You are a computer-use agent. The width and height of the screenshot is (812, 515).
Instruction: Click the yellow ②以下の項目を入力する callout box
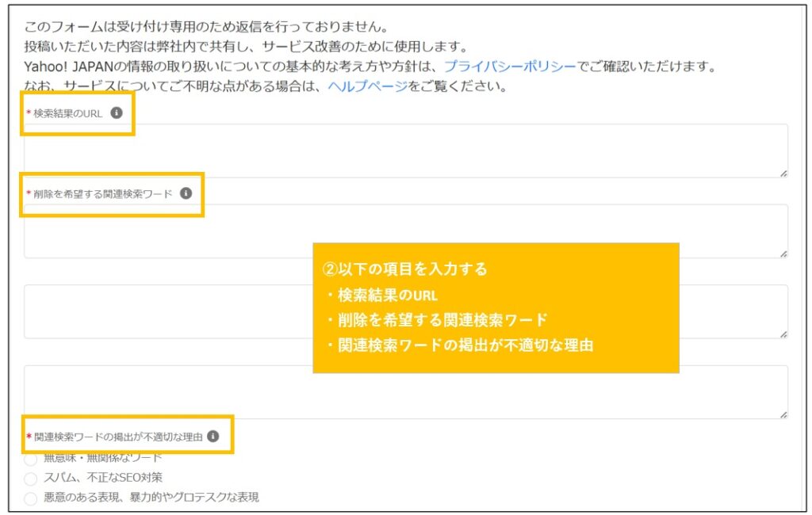coord(496,307)
